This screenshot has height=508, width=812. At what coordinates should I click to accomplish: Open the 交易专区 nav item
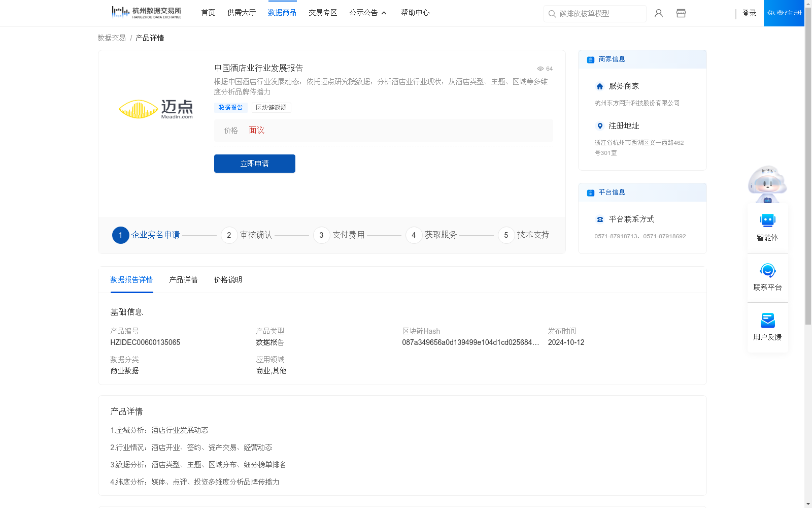323,13
